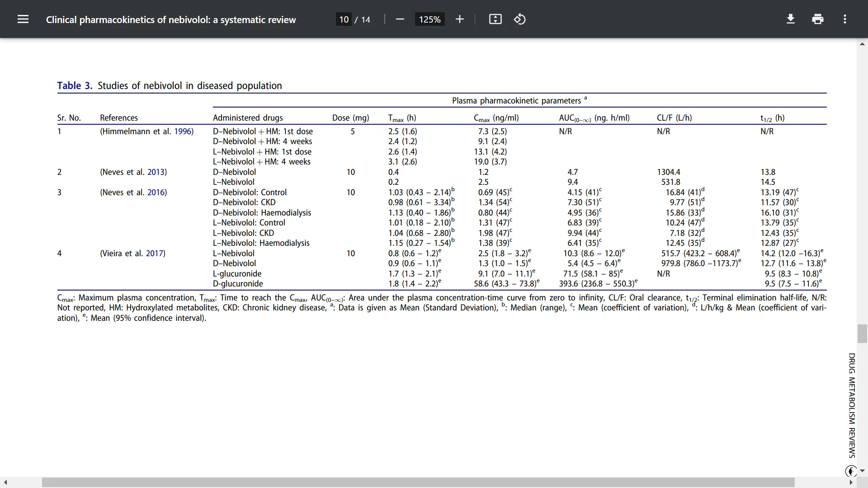This screenshot has height=488, width=868.
Task: Click the 'D-glucuronide' row label
Action: [238, 284]
